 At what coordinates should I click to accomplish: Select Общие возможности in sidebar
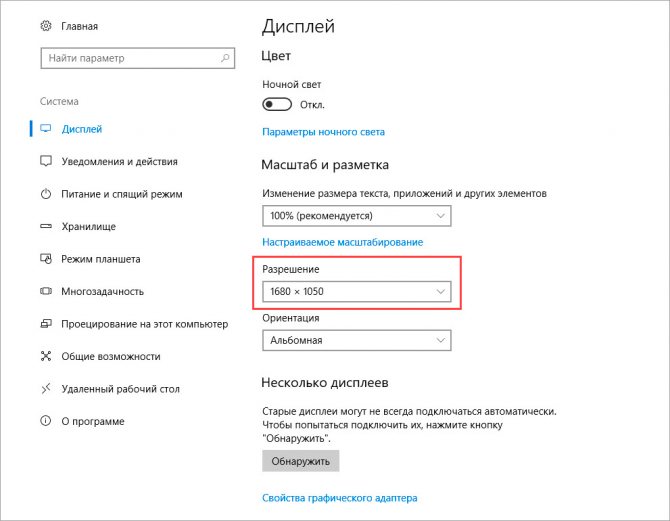tap(111, 356)
